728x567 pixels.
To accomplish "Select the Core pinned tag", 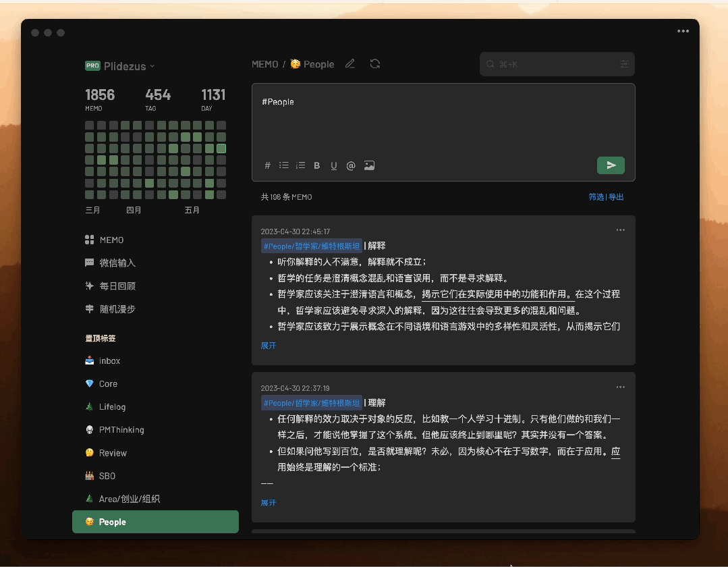I will (x=155, y=383).
